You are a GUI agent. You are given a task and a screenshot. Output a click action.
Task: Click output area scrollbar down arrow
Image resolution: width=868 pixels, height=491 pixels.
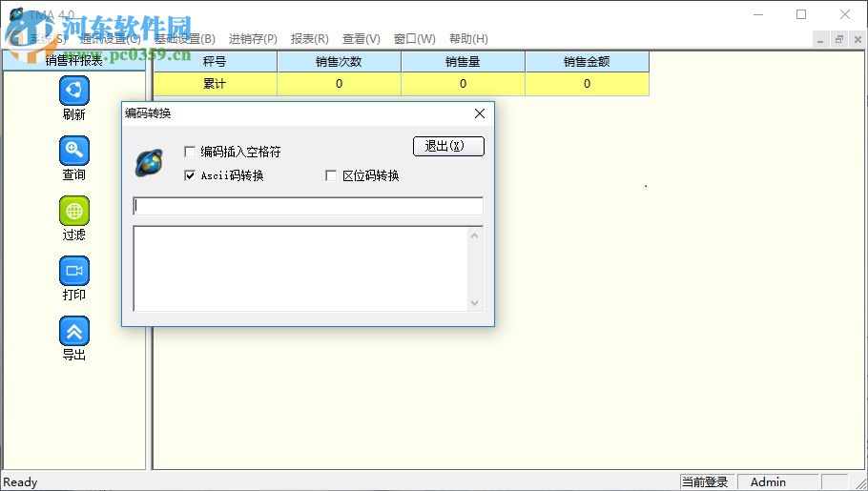[474, 303]
